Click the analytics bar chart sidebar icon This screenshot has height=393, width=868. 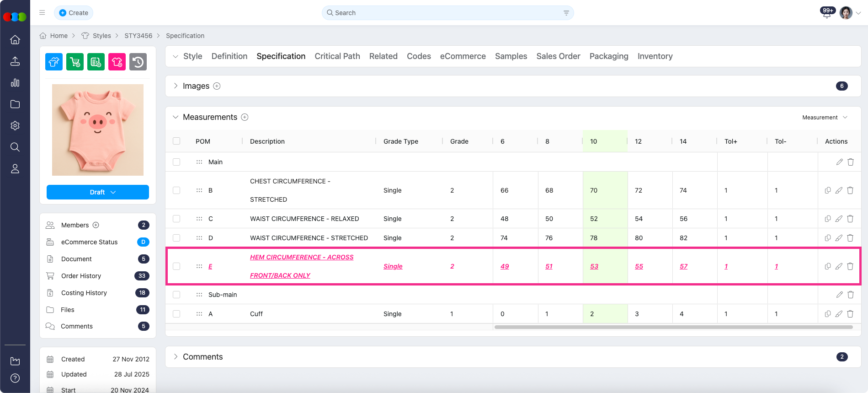pos(15,83)
